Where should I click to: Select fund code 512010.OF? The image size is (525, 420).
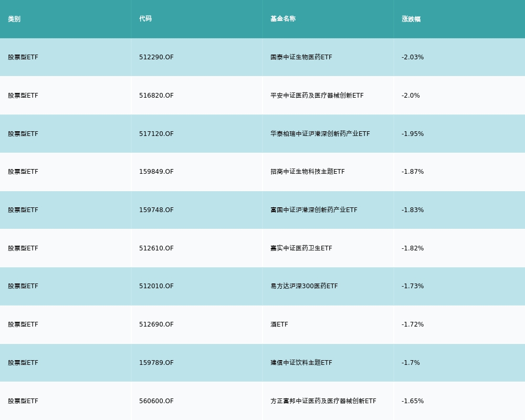156,286
